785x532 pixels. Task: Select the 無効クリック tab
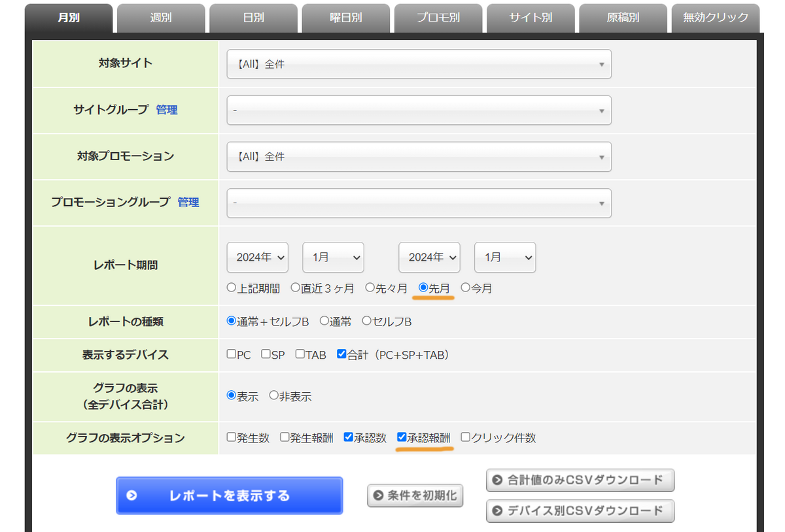tap(715, 18)
